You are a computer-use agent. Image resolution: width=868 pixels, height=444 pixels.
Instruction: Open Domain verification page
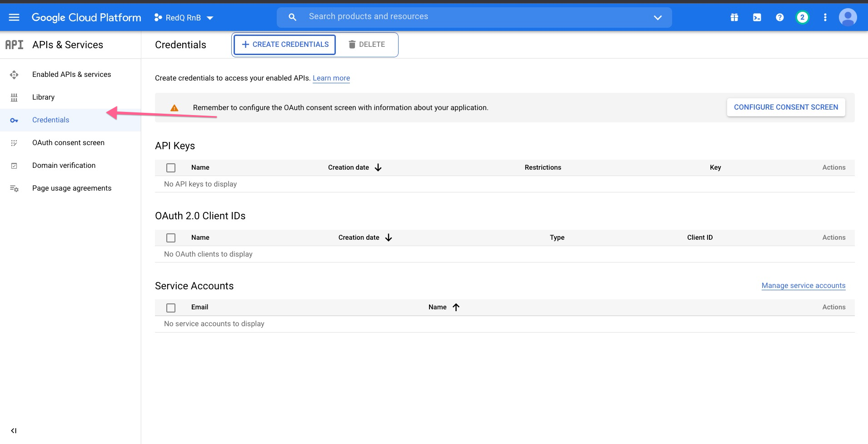pos(64,166)
